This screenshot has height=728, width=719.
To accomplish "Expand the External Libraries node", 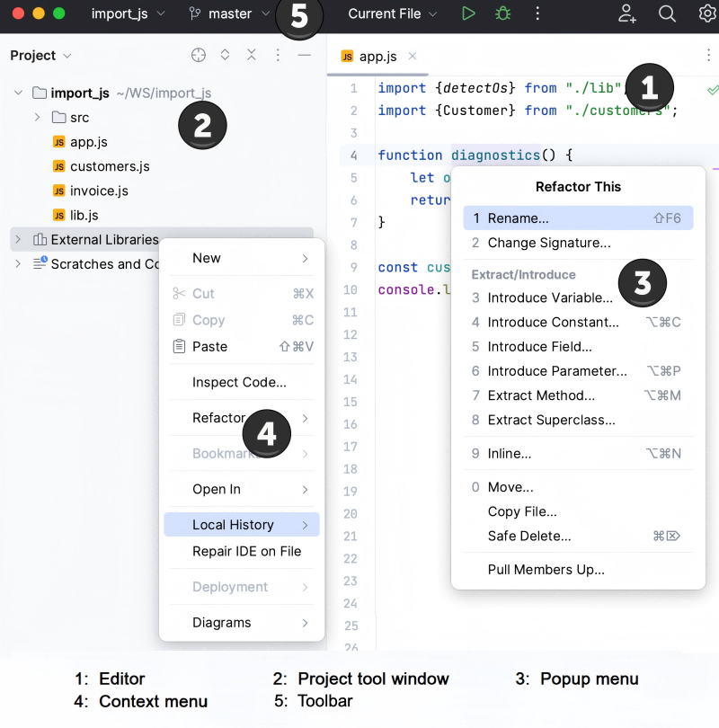I will 18,240.
